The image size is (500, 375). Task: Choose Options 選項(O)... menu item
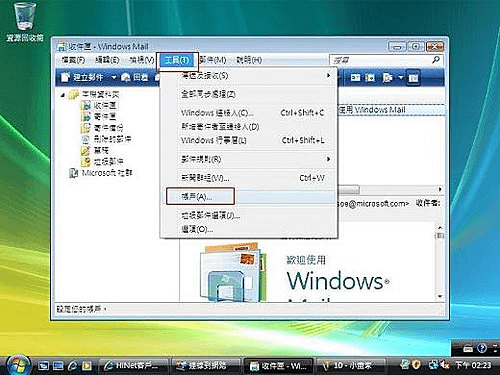pyautogui.click(x=249, y=229)
